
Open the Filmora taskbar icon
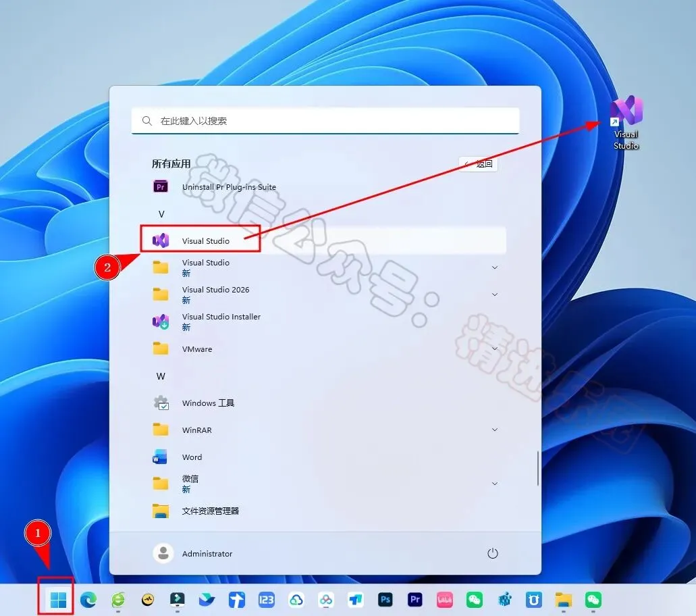pyautogui.click(x=178, y=600)
